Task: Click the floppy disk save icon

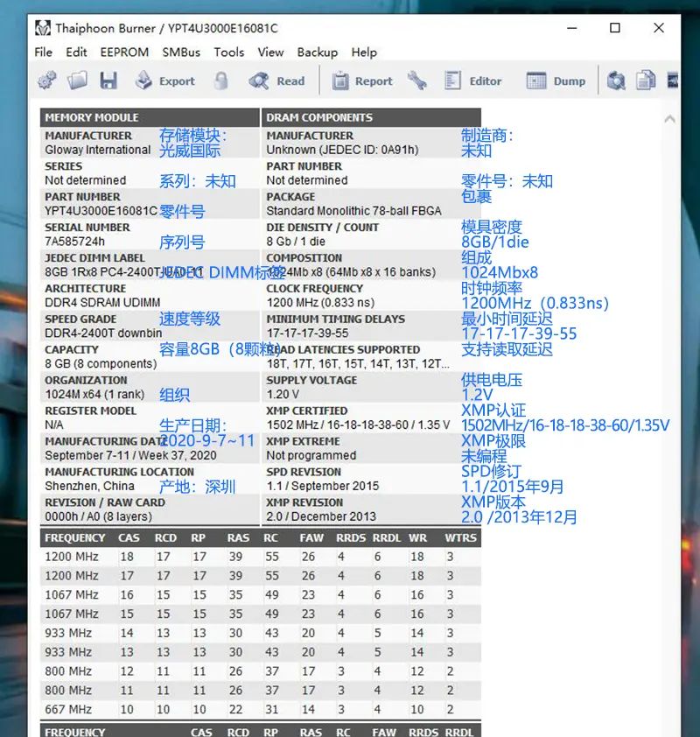Action: point(108,81)
